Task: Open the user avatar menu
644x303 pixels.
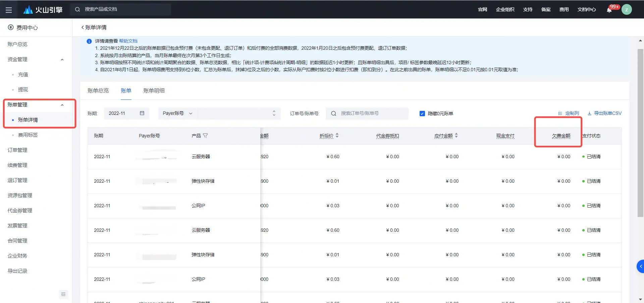Action: click(x=627, y=9)
